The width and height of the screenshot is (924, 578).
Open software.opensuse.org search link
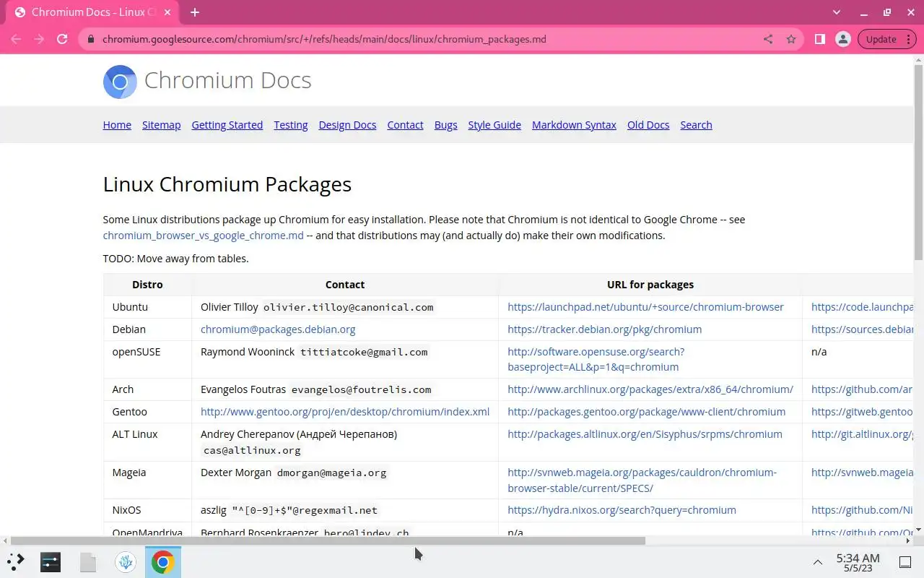pyautogui.click(x=596, y=359)
